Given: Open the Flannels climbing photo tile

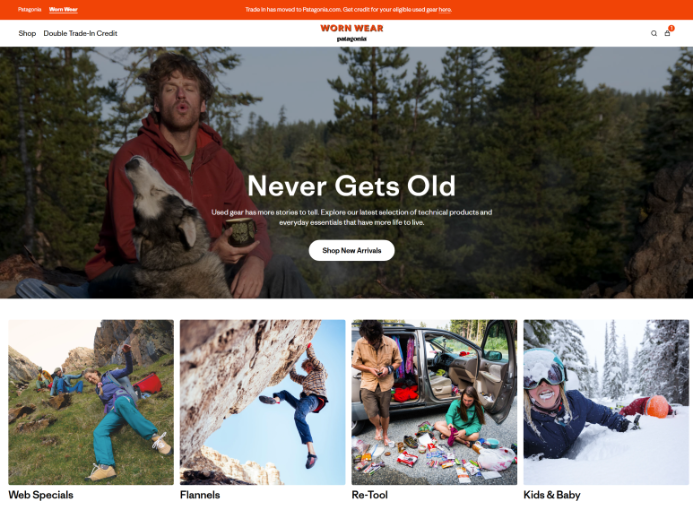Looking at the screenshot, I should tap(262, 402).
